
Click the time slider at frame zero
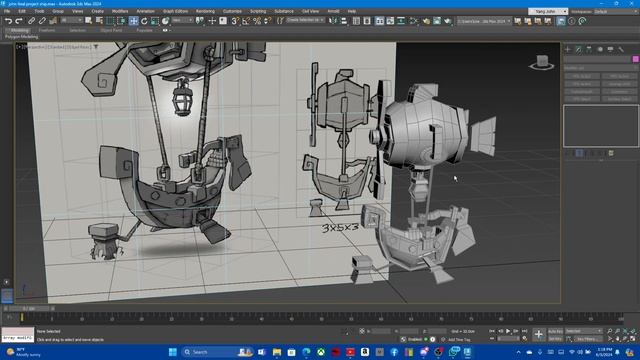[22, 317]
